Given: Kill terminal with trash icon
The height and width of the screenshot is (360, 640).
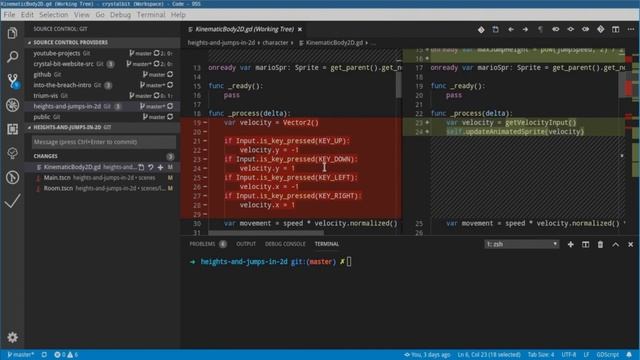Looking at the screenshot, I should (600, 244).
